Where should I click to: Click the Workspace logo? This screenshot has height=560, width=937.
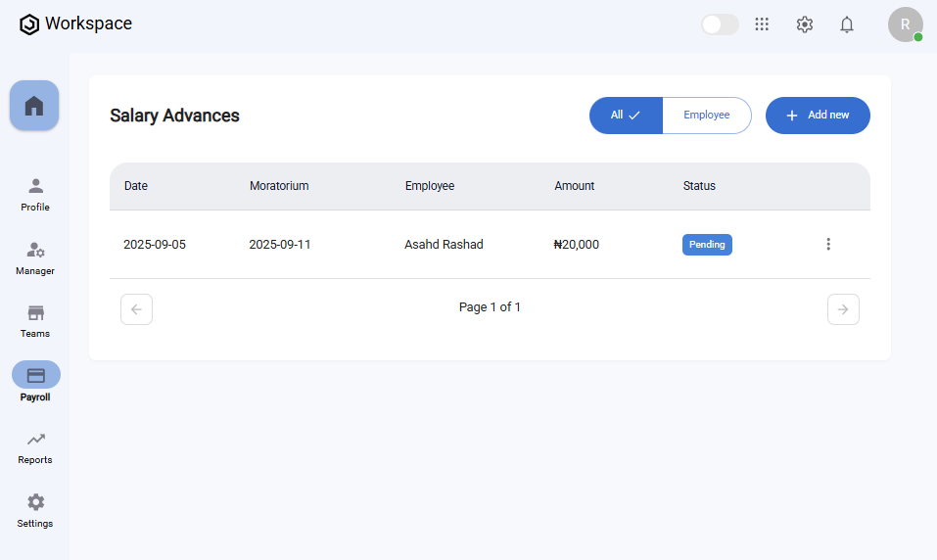click(29, 24)
